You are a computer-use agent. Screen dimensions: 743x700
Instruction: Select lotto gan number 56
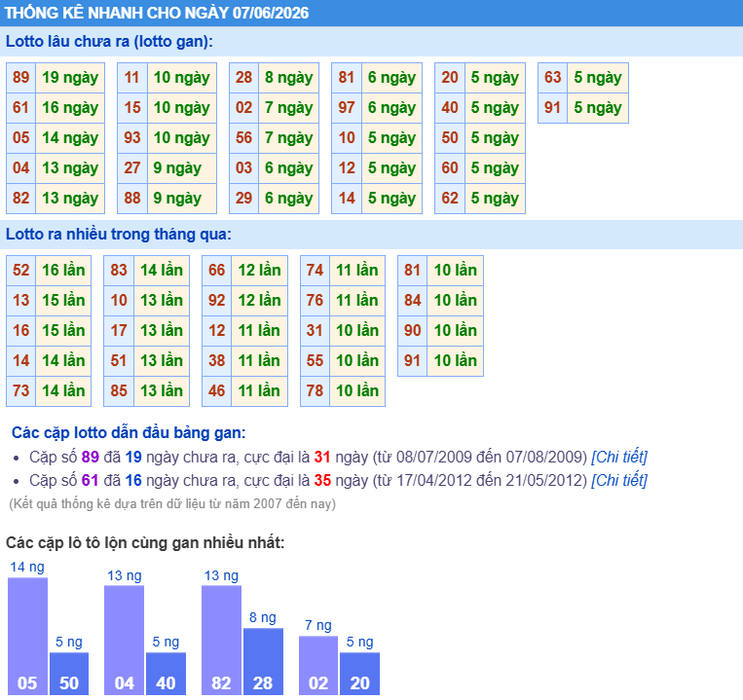(244, 138)
